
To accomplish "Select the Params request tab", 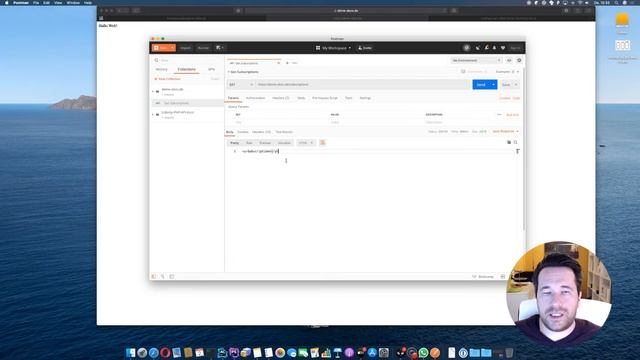I will (233, 98).
